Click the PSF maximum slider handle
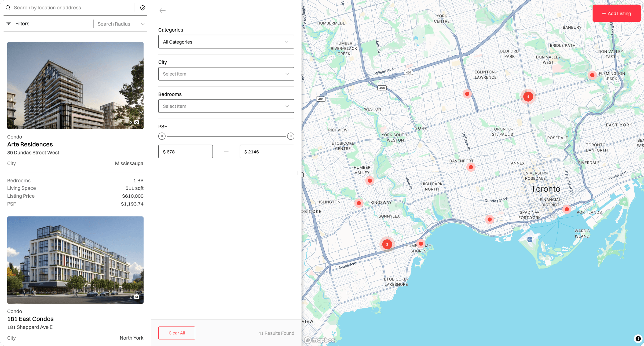The height and width of the screenshot is (346, 644). (291, 136)
